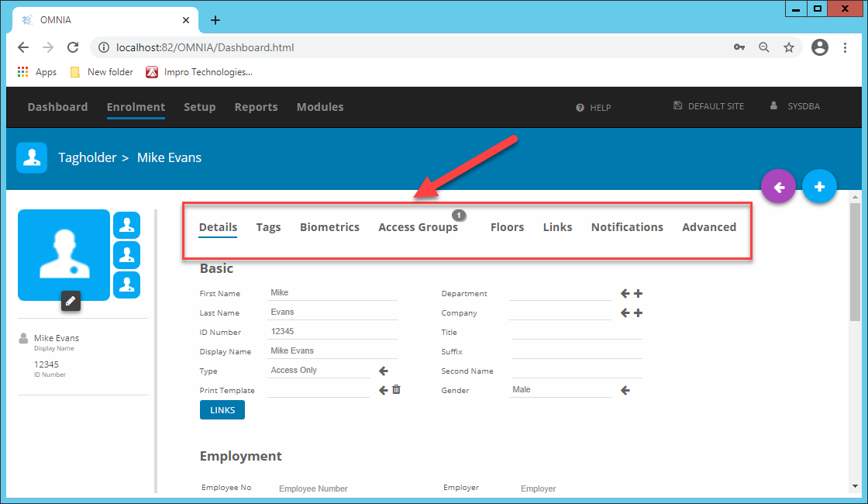
Task: Click the browser back button
Action: (23, 47)
